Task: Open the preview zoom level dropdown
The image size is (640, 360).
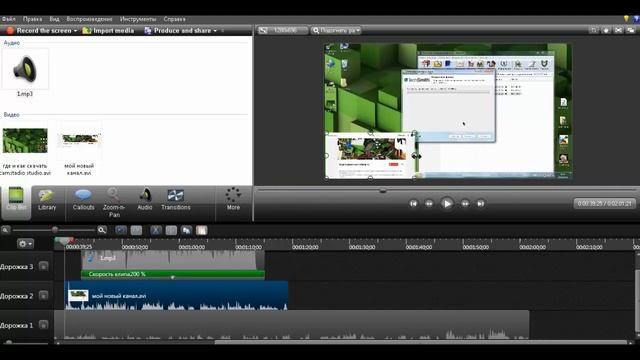Action: pyautogui.click(x=337, y=30)
